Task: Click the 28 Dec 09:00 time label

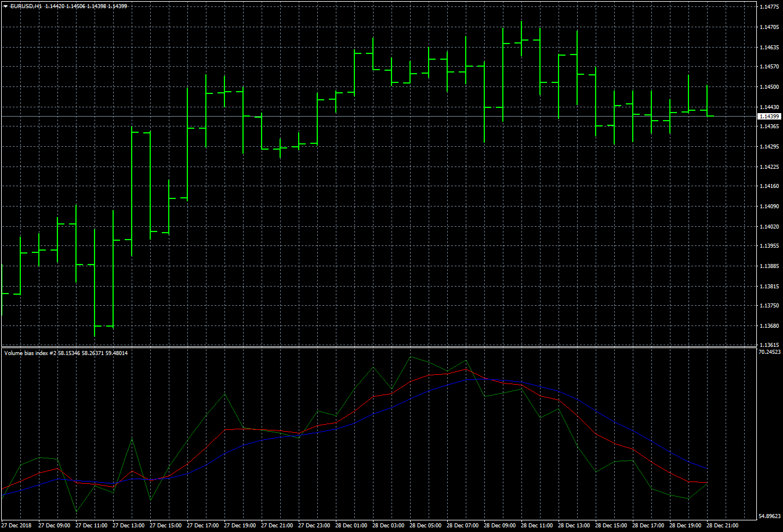Action: click(499, 526)
